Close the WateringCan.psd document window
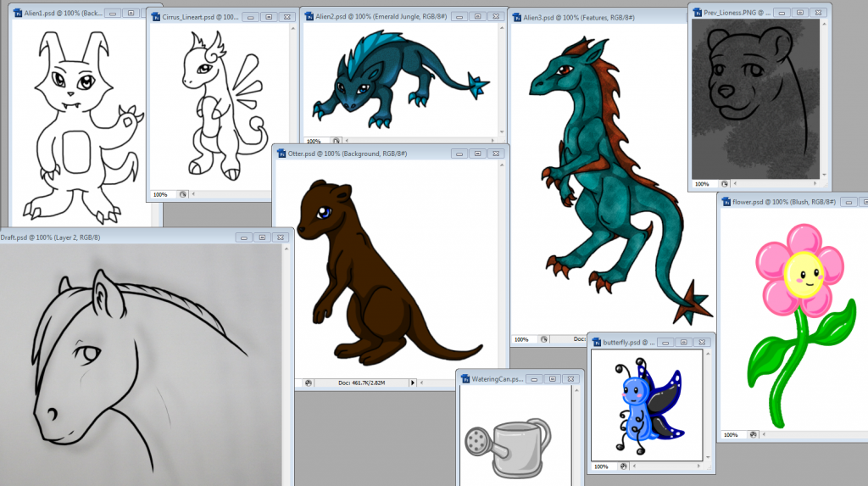 [x=572, y=378]
